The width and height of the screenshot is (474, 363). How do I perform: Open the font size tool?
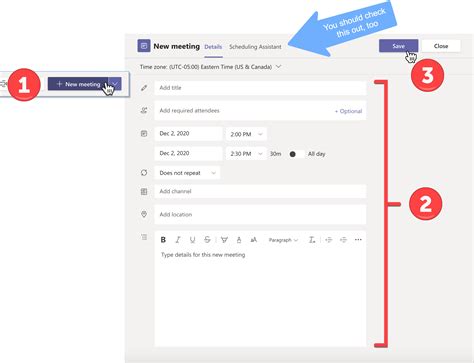pos(254,240)
